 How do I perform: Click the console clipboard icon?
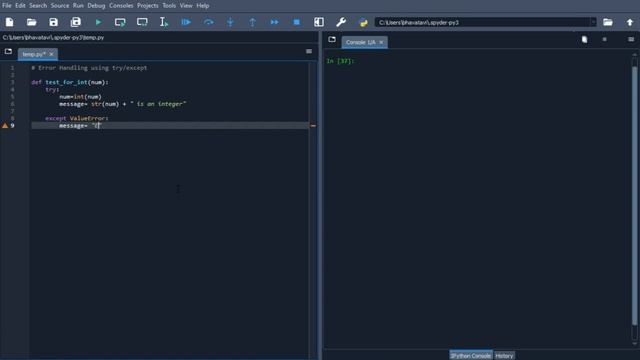pos(584,39)
